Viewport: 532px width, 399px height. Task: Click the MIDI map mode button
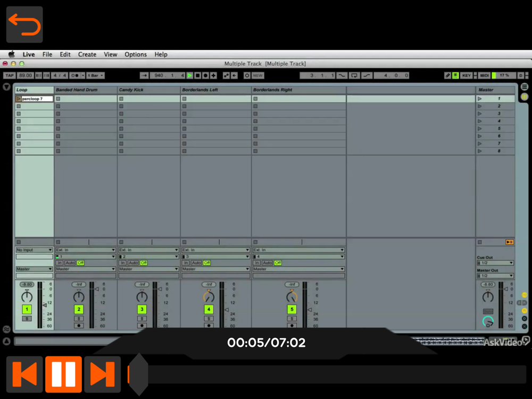coord(485,76)
